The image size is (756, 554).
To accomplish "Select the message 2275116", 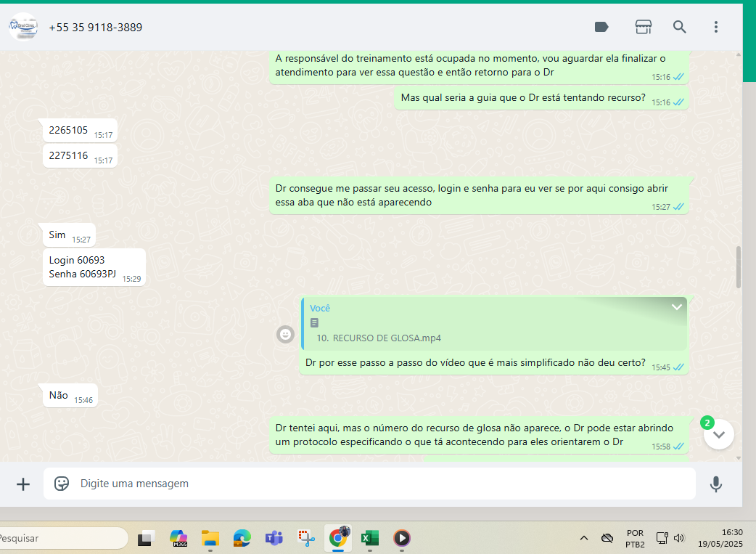I will 80,156.
